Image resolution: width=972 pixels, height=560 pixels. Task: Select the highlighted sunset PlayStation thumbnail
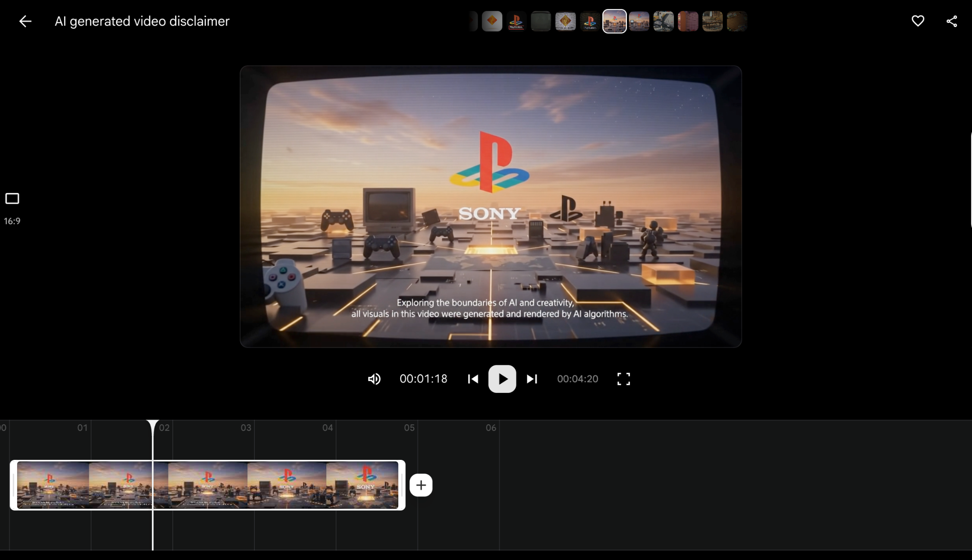(x=615, y=21)
